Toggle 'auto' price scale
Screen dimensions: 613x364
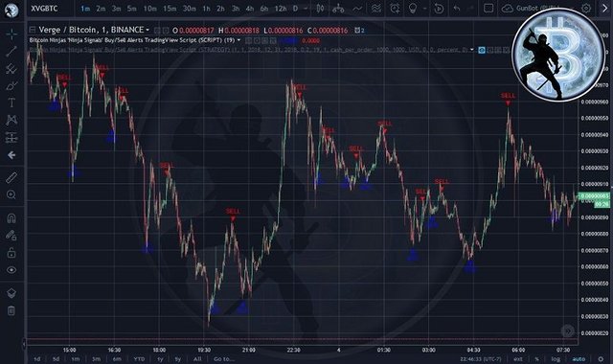tap(579, 358)
